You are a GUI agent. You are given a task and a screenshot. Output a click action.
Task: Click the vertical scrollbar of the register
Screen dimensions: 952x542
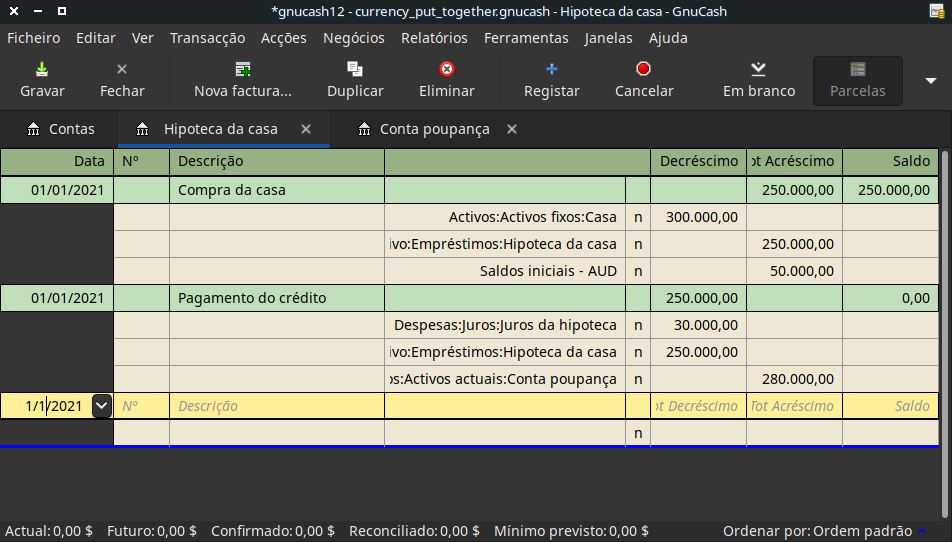945,300
